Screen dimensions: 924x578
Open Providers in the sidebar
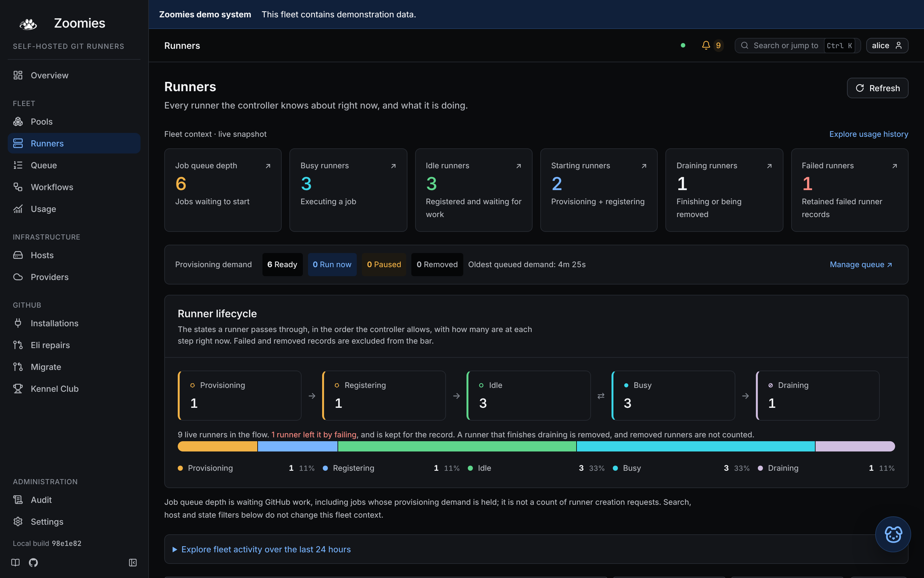tap(74, 277)
